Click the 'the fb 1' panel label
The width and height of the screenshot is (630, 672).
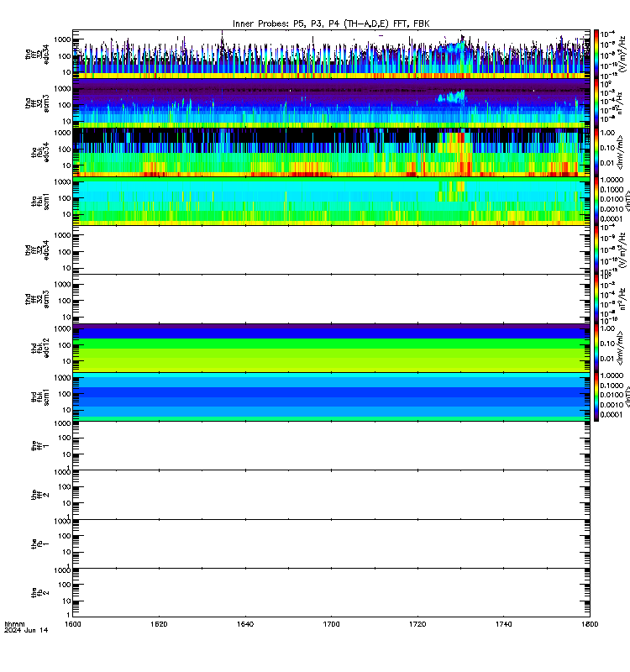pos(40,543)
